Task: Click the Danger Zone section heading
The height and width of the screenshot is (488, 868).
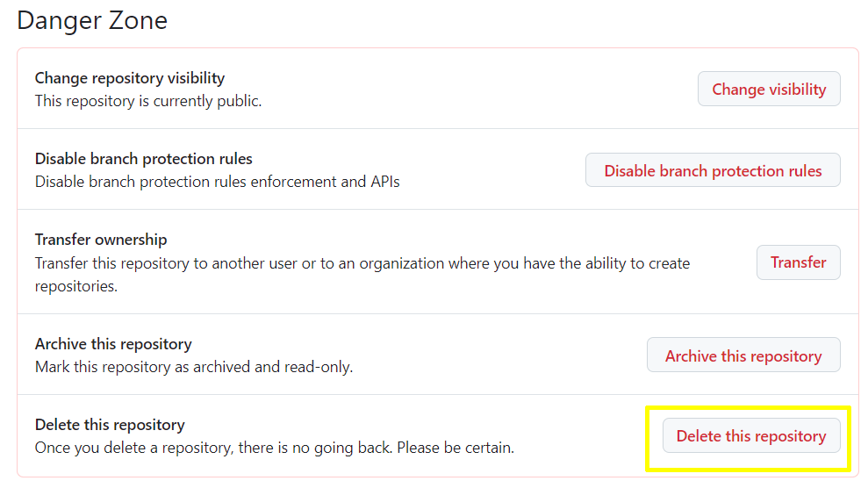Action: (92, 20)
